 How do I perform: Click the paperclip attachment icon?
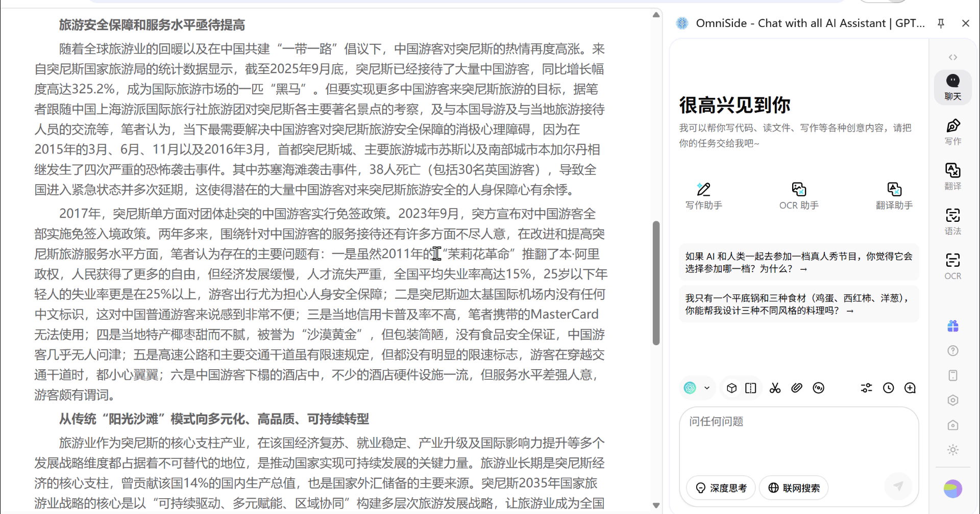point(796,388)
